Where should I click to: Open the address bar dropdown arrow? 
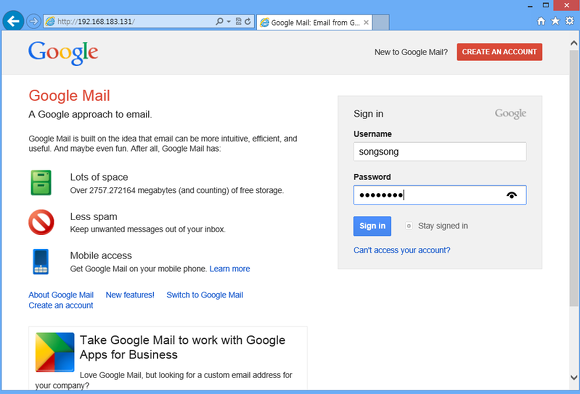229,21
